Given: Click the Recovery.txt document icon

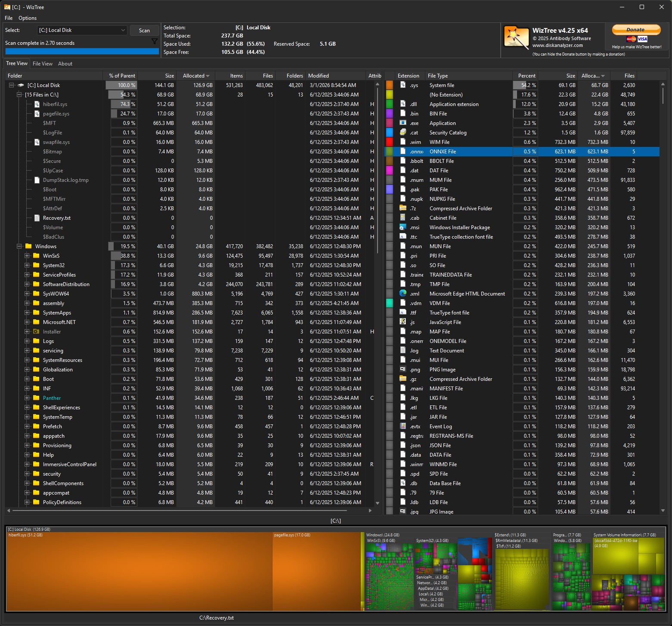Looking at the screenshot, I should 37,218.
